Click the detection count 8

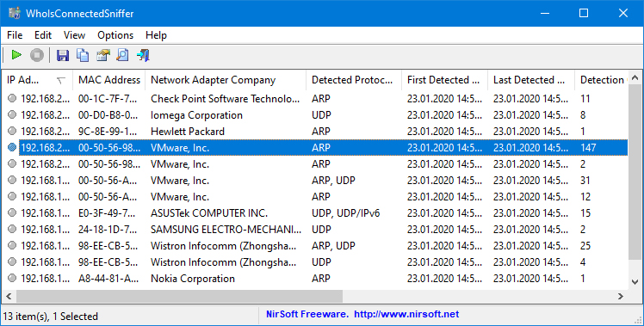click(x=583, y=115)
